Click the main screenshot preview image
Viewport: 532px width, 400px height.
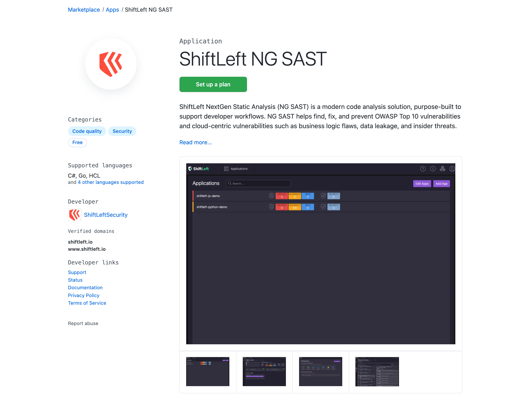point(321,254)
